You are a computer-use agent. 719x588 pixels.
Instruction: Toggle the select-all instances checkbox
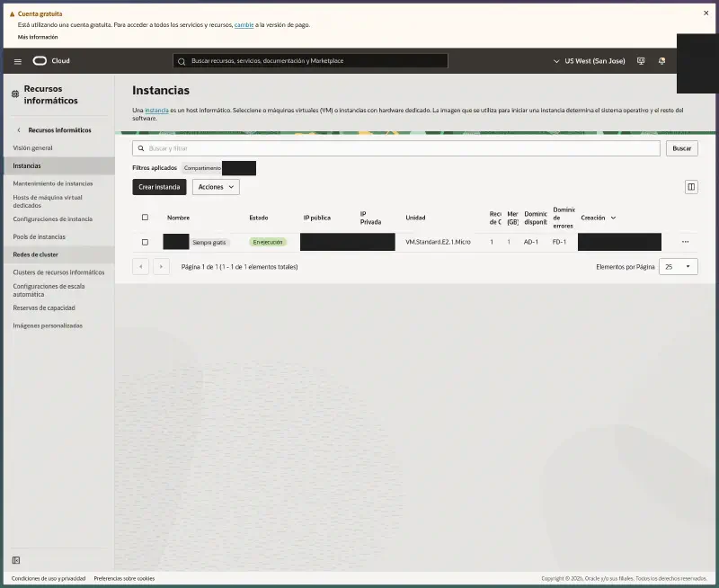(145, 218)
